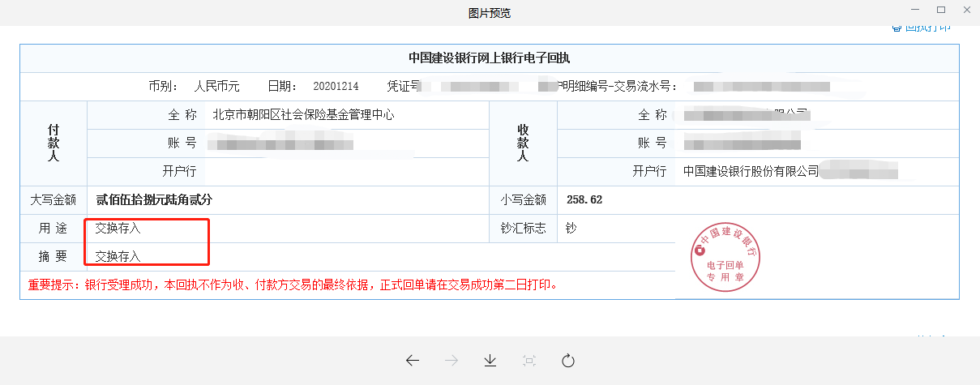Close the 图片预览 window
The image size is (980, 385).
(x=966, y=10)
